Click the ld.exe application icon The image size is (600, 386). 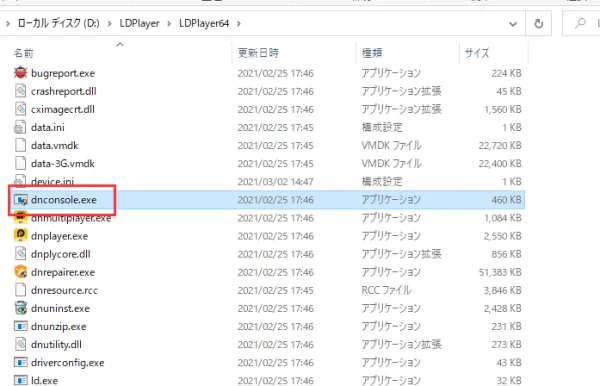click(x=20, y=380)
